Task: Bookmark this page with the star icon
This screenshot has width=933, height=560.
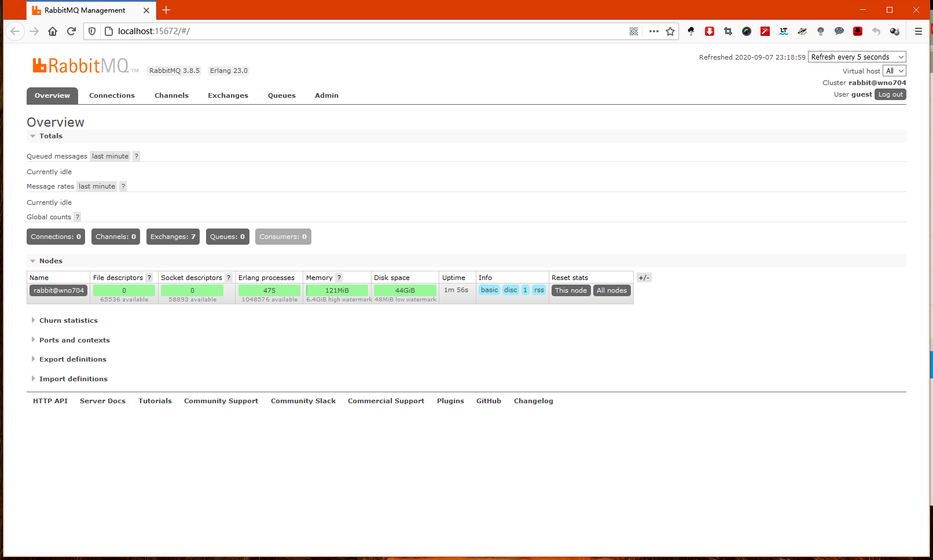Action: [670, 31]
